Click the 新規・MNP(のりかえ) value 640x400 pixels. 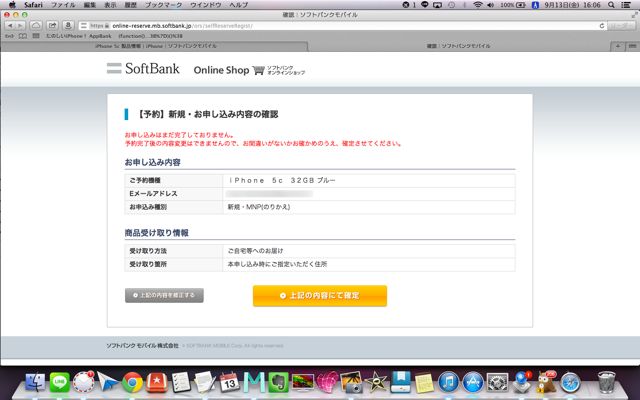[259, 207]
